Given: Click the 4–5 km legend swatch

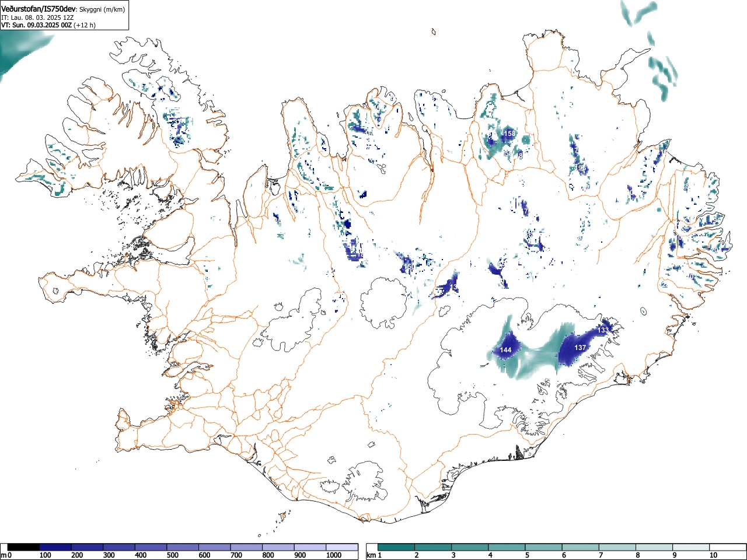Looking at the screenshot, I should pyautogui.click(x=507, y=547).
